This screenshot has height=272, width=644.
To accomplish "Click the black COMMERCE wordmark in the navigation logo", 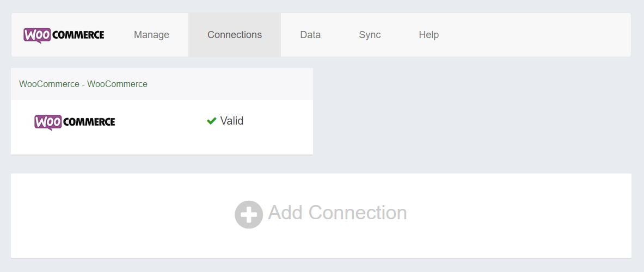I will coord(78,35).
